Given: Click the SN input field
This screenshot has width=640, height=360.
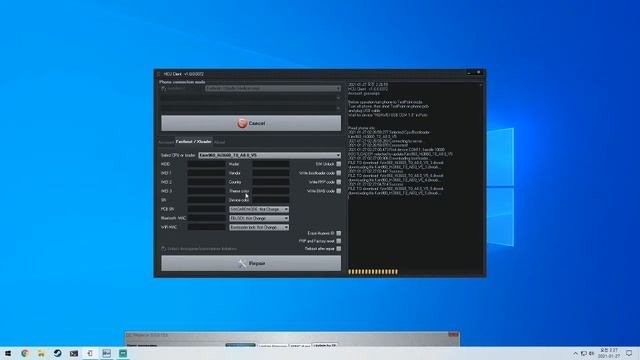Looking at the screenshot, I should 206,200.
